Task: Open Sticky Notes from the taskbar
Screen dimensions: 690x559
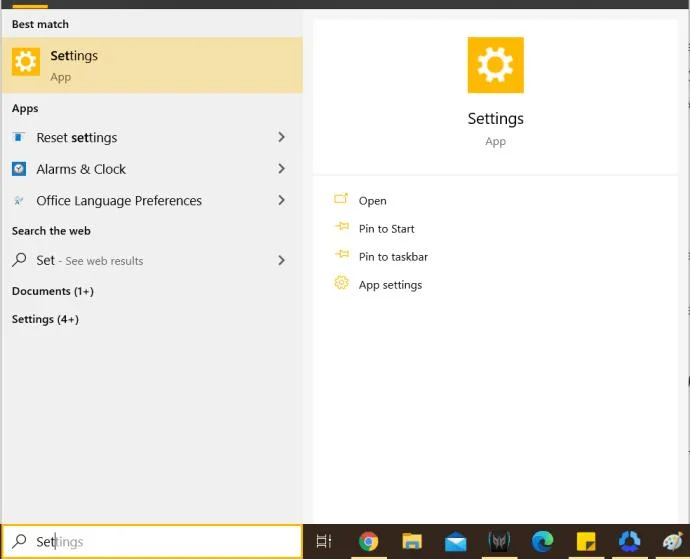Action: pyautogui.click(x=586, y=541)
